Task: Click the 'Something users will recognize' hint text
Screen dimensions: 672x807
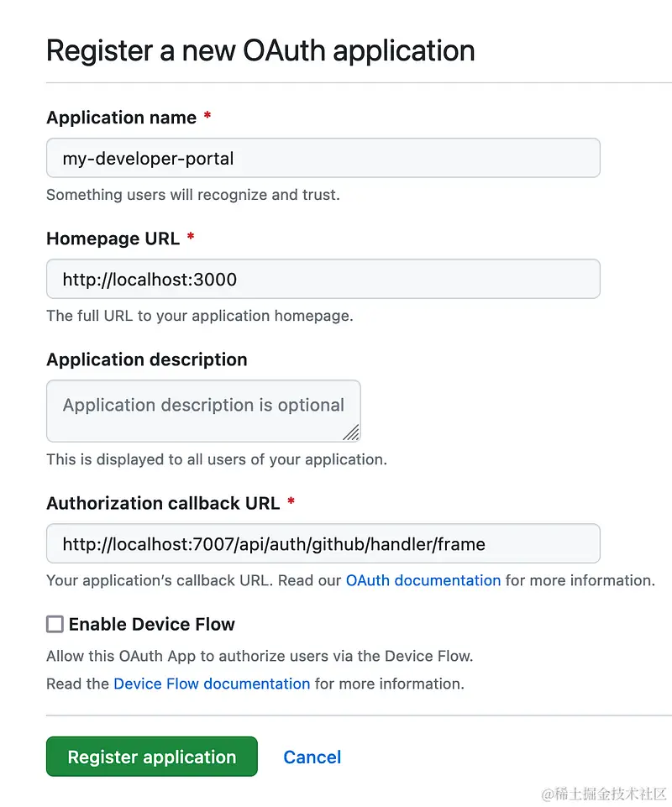Action: pos(192,195)
